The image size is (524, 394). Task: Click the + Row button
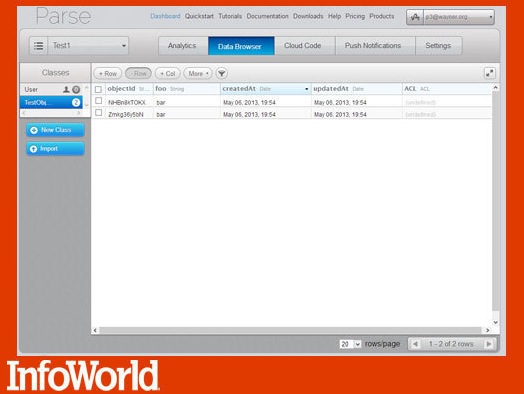click(108, 74)
